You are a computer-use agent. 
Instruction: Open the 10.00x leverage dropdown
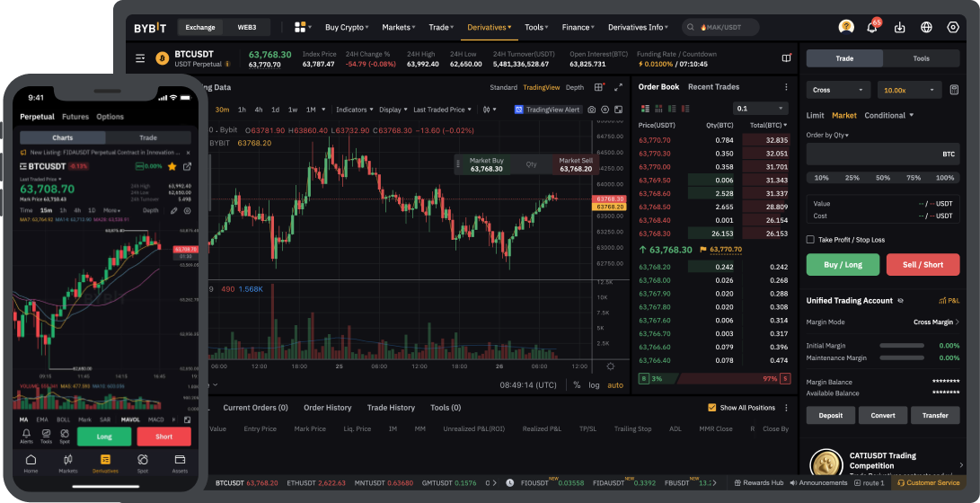pyautogui.click(x=909, y=90)
